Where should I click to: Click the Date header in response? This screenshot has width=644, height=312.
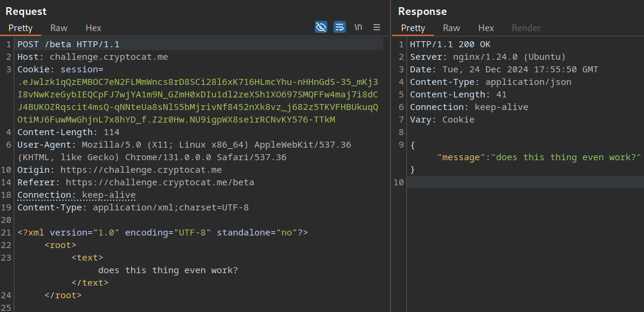(x=504, y=70)
